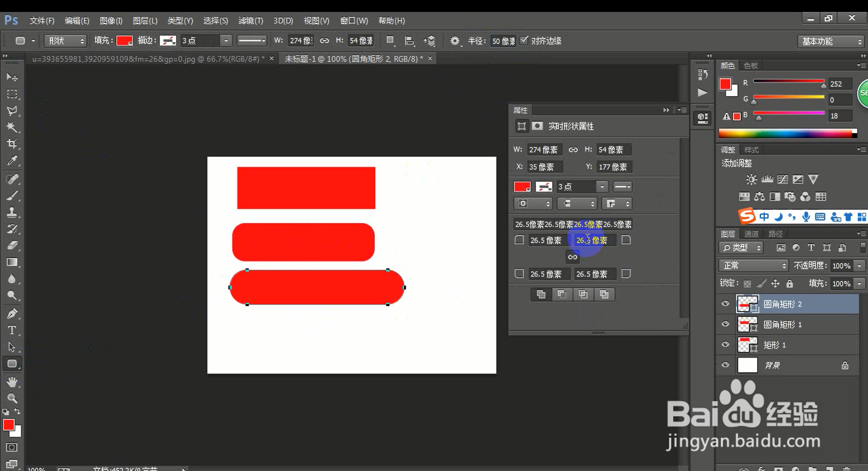Toggle the 对齐边缘 checkbox
This screenshot has height=471, width=868.
click(524, 40)
